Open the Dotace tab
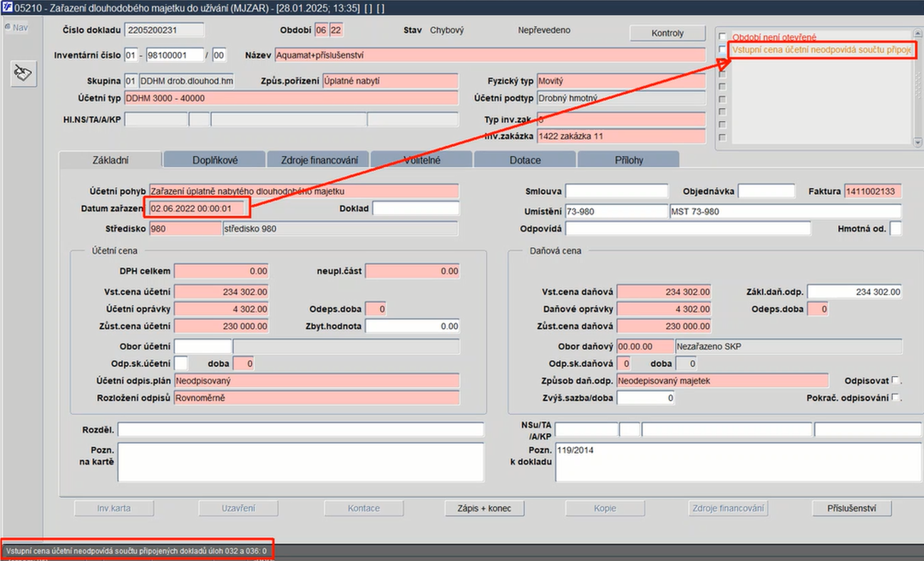This screenshot has height=561, width=924. coord(525,160)
